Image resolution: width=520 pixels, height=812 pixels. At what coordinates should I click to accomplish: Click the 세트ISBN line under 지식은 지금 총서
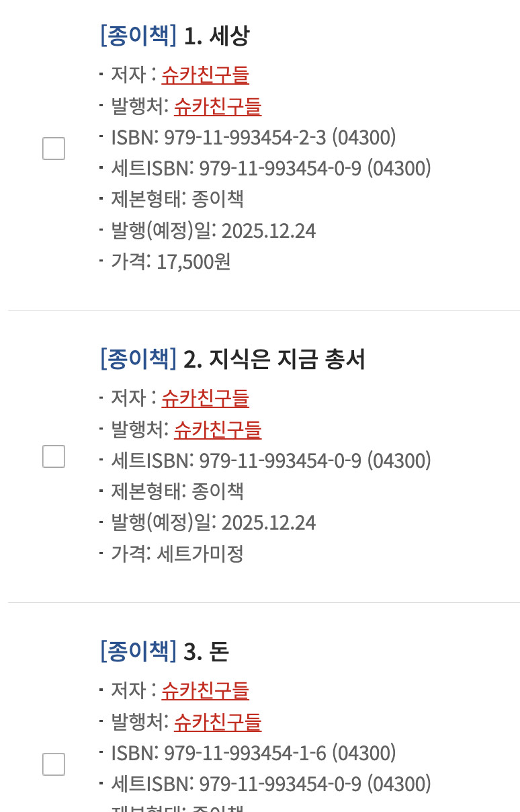pyautogui.click(x=271, y=460)
